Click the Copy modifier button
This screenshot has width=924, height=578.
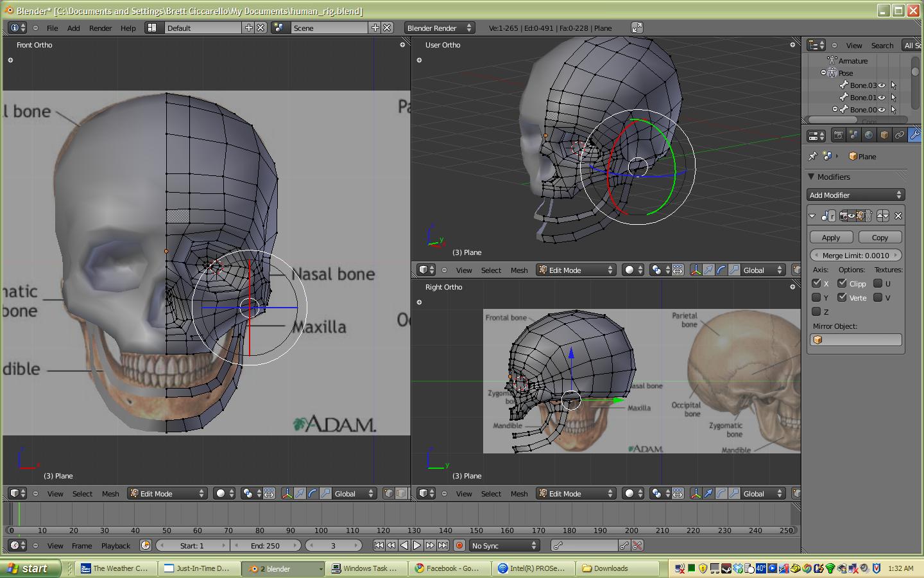click(x=880, y=237)
